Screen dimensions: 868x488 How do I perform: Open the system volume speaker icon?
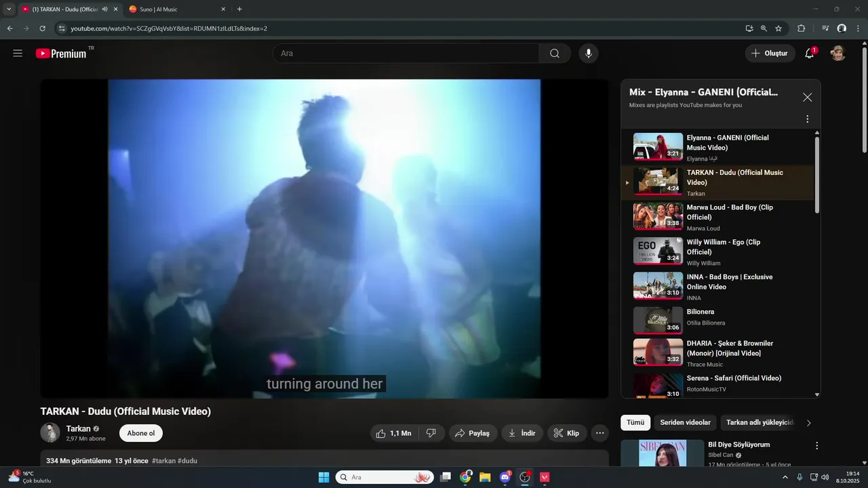pyautogui.click(x=825, y=477)
